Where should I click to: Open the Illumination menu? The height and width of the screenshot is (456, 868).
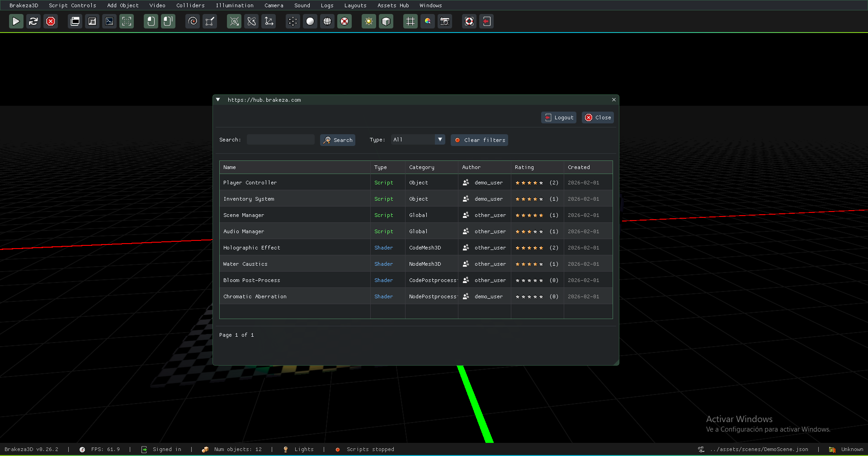click(234, 5)
